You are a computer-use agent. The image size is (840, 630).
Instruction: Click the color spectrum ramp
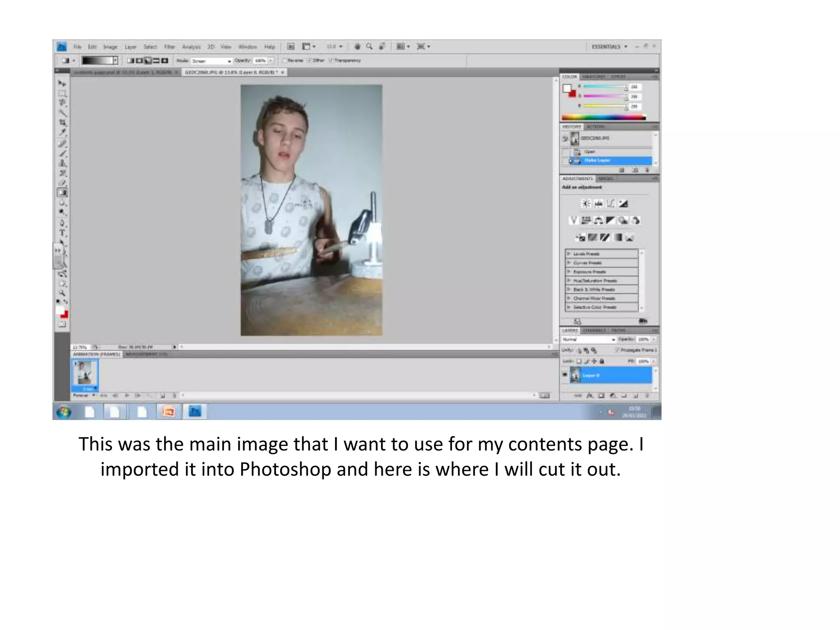point(604,118)
